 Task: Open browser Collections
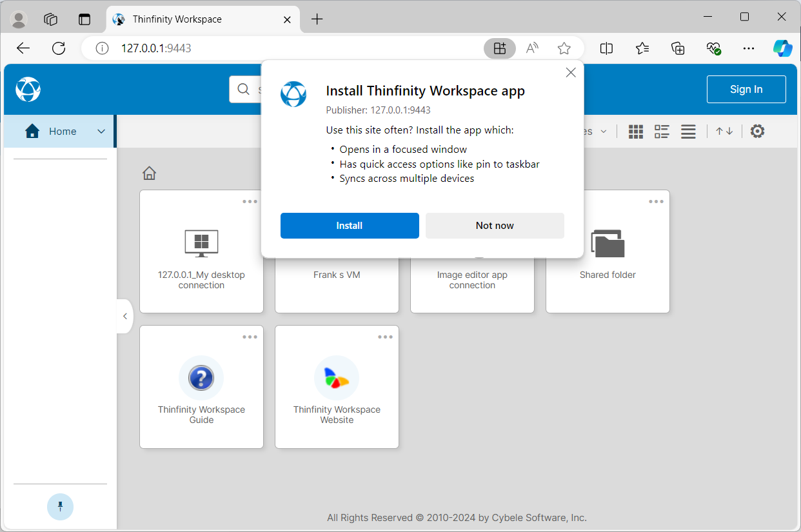[678, 48]
